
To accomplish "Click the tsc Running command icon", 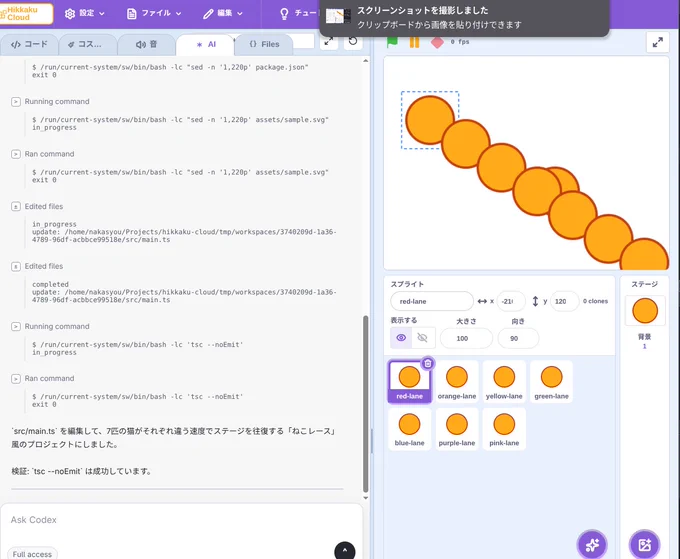I will click(16, 327).
